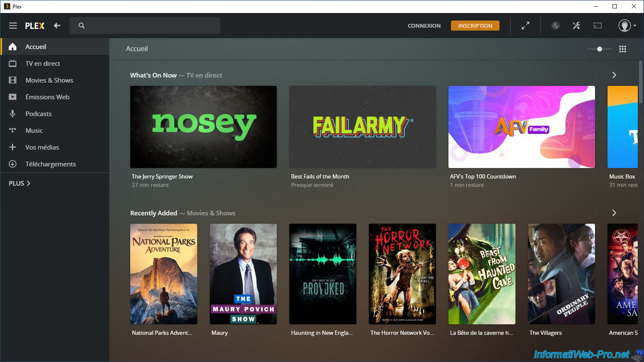This screenshot has height=362, width=644.
Task: Open TV en direct in sidebar
Action: click(43, 63)
